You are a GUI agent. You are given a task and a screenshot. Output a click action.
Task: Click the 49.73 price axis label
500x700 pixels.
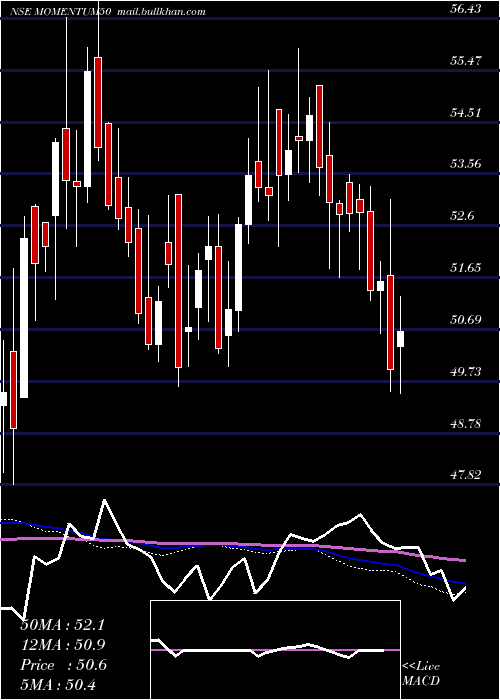(466, 371)
